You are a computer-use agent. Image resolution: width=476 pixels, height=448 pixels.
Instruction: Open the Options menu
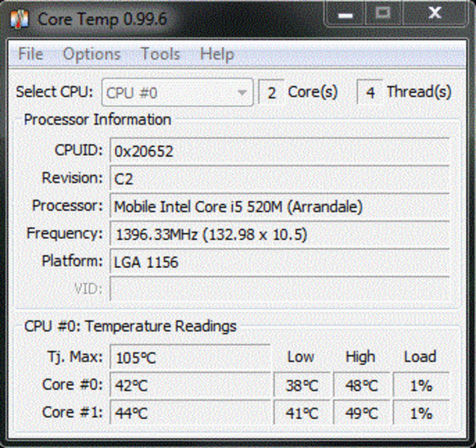(92, 55)
